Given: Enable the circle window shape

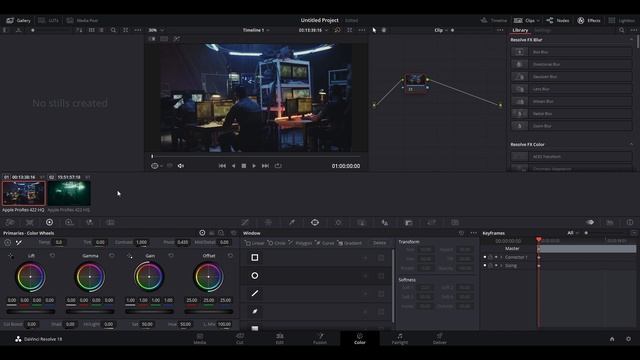Looking at the screenshot, I should (255, 276).
